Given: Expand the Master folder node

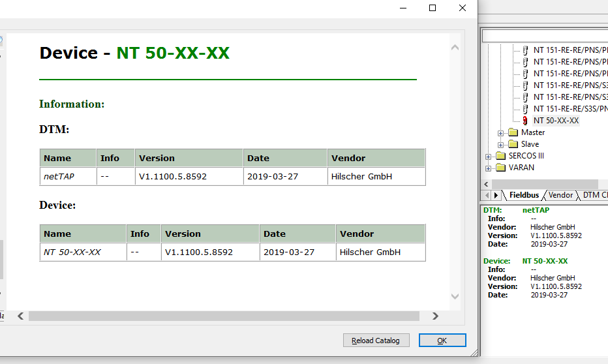Looking at the screenshot, I should tap(500, 133).
